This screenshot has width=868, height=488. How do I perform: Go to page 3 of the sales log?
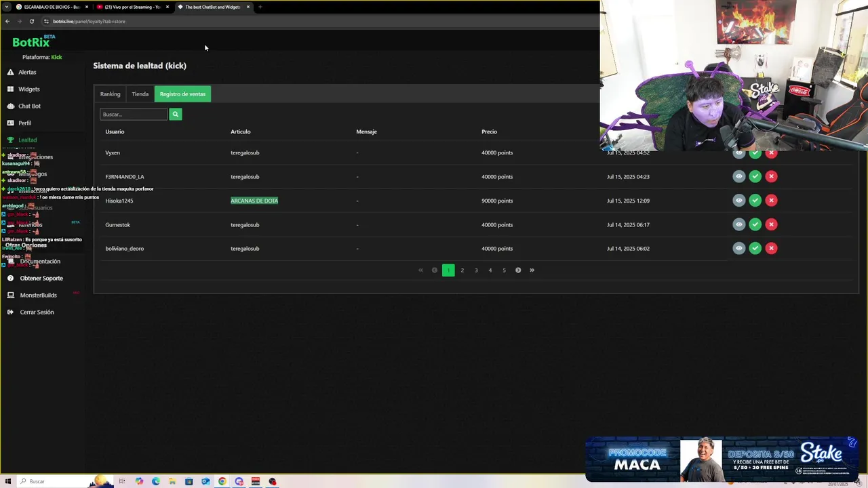point(476,270)
